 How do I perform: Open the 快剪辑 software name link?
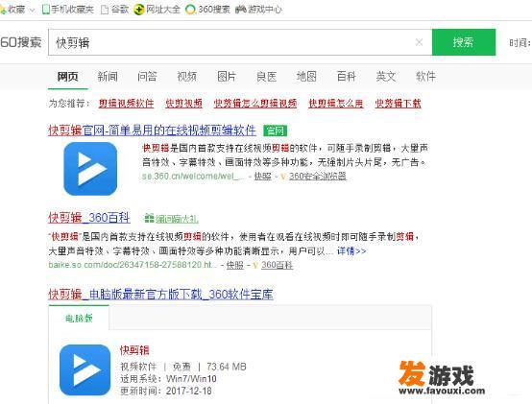tap(134, 350)
